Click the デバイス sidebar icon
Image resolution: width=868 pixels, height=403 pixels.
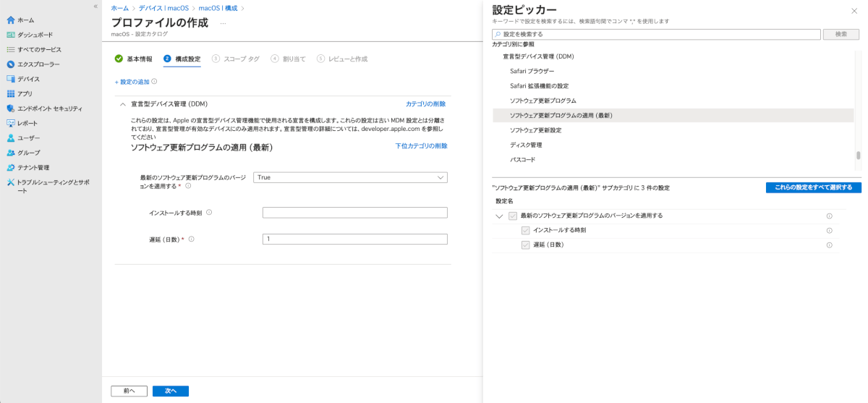[x=11, y=79]
